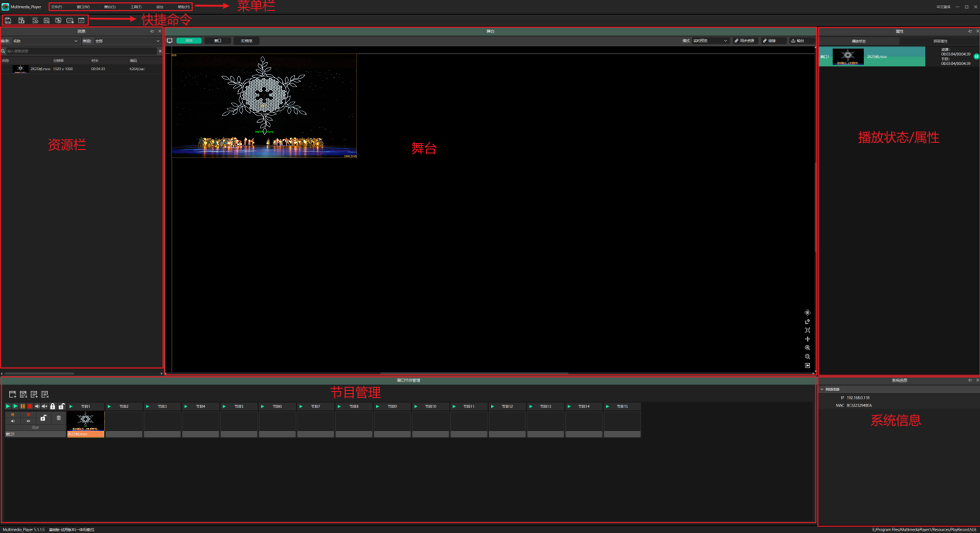
Task: Open the 窗口(W) menu
Action: 83,7
